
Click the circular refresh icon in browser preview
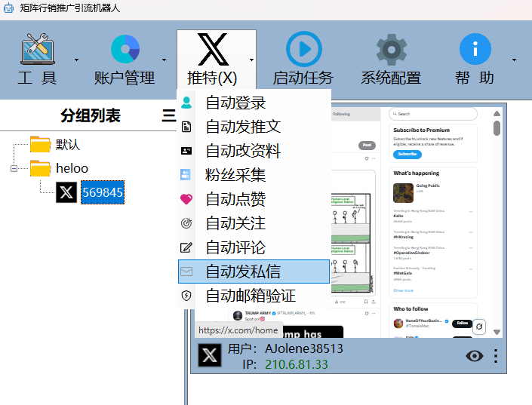479,327
